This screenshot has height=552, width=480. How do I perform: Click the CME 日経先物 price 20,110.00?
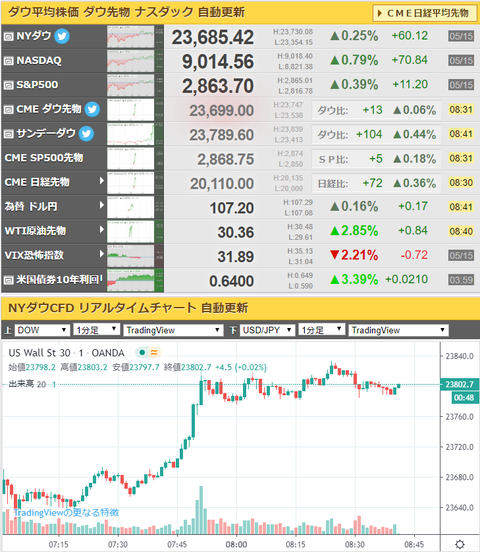(x=222, y=184)
